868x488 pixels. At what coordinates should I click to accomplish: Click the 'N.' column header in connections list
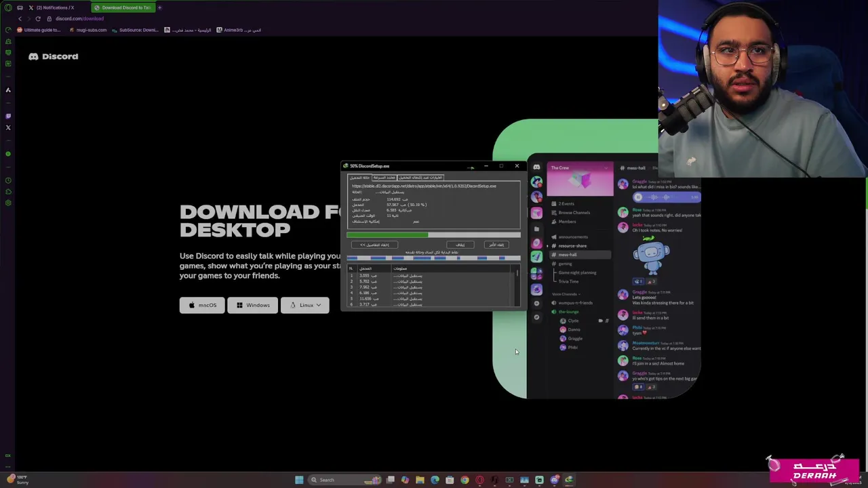351,268
